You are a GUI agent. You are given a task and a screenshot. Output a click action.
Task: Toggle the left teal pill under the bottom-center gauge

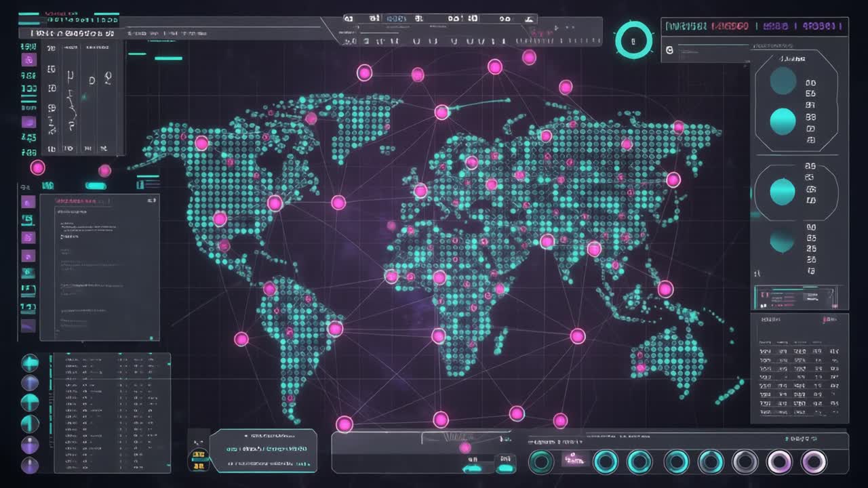[471, 467]
